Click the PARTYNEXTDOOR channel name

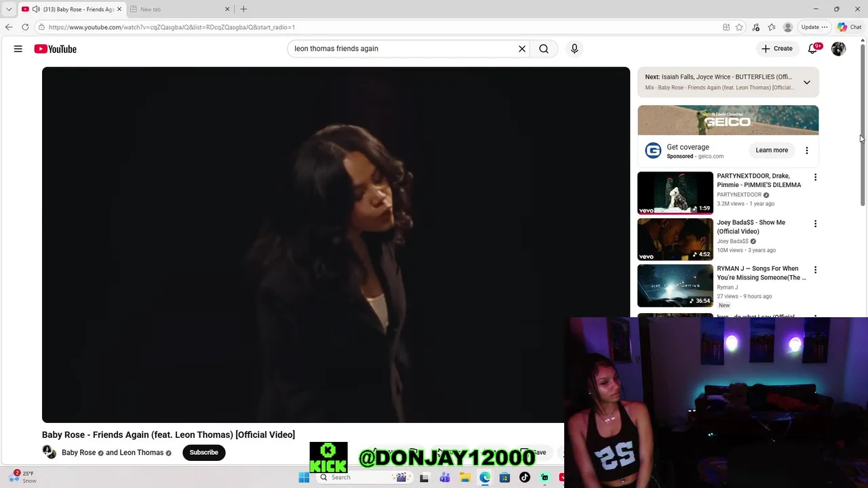[739, 195]
